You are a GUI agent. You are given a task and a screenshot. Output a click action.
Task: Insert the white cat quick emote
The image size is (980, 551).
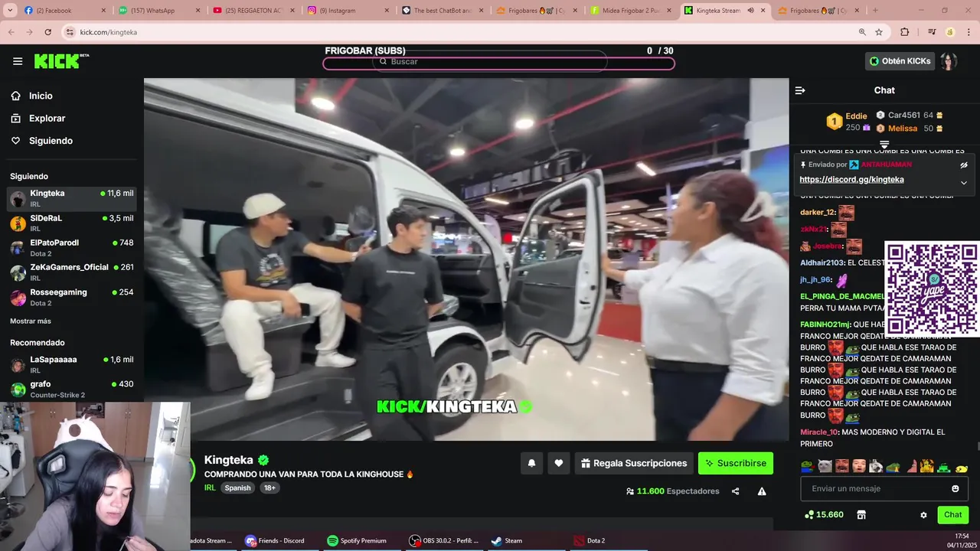click(825, 466)
